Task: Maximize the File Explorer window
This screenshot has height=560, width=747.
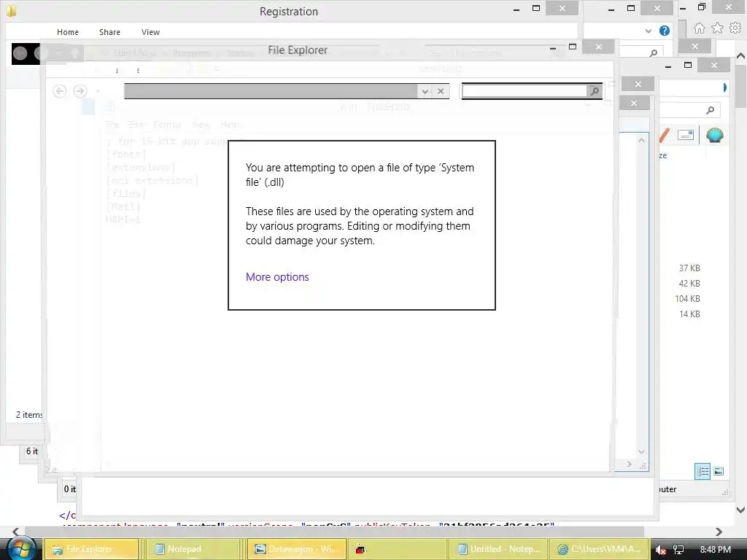Action: point(573,47)
